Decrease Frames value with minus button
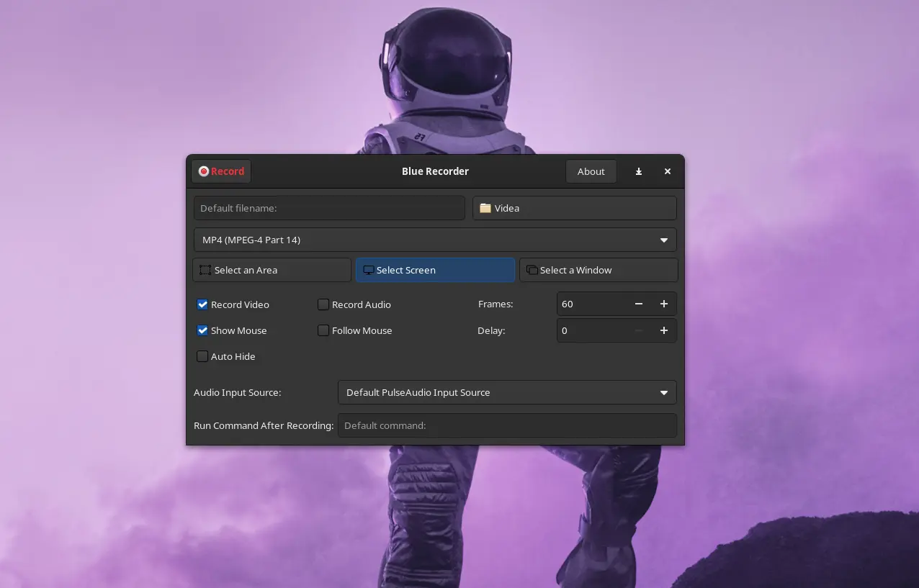This screenshot has width=919, height=588. (x=638, y=304)
